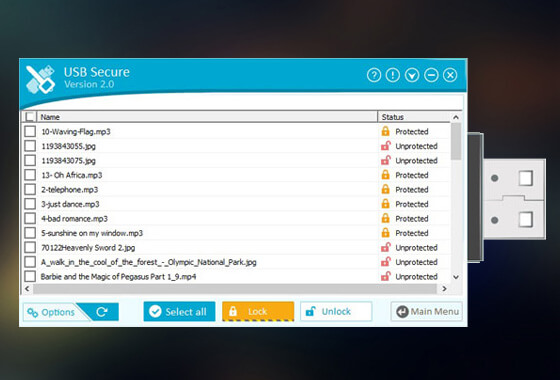Image resolution: width=560 pixels, height=380 pixels.
Task: Check the box for 10-Waving-Flag.mp3
Action: [x=30, y=131]
